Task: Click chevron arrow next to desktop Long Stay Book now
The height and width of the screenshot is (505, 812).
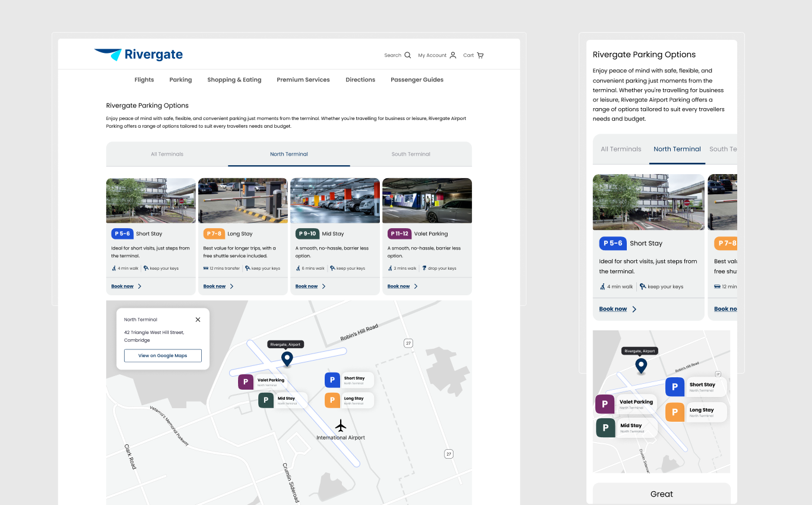Action: click(232, 286)
